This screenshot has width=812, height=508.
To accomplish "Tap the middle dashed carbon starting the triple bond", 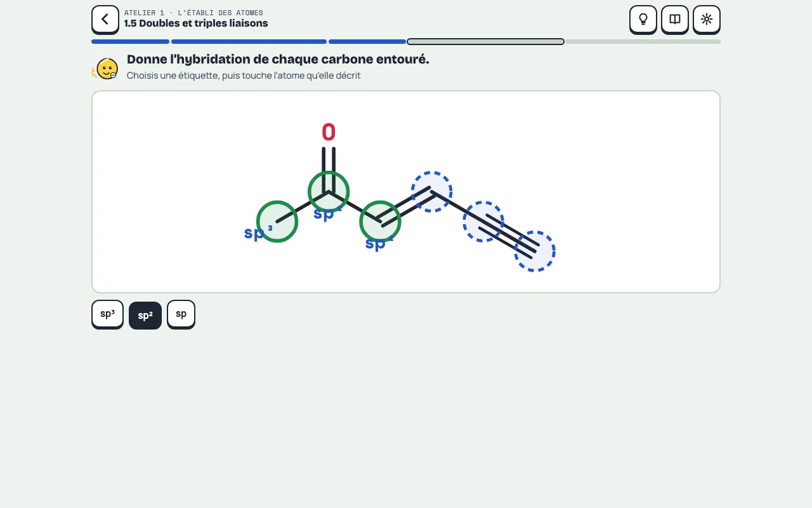I will pos(483,222).
